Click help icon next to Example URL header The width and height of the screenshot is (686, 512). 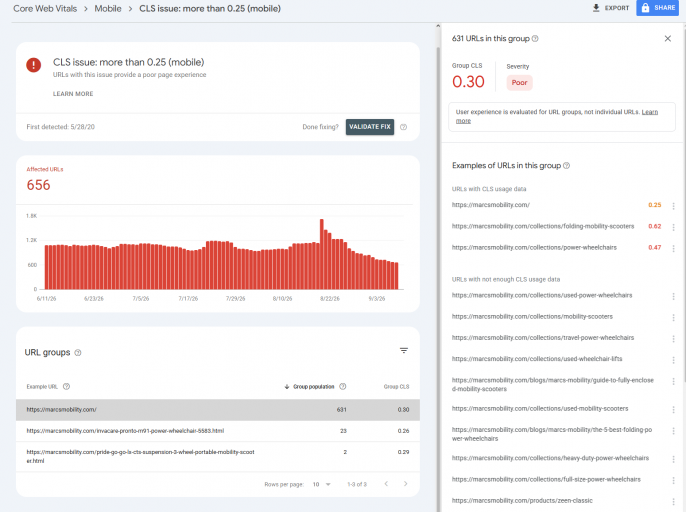(66, 386)
